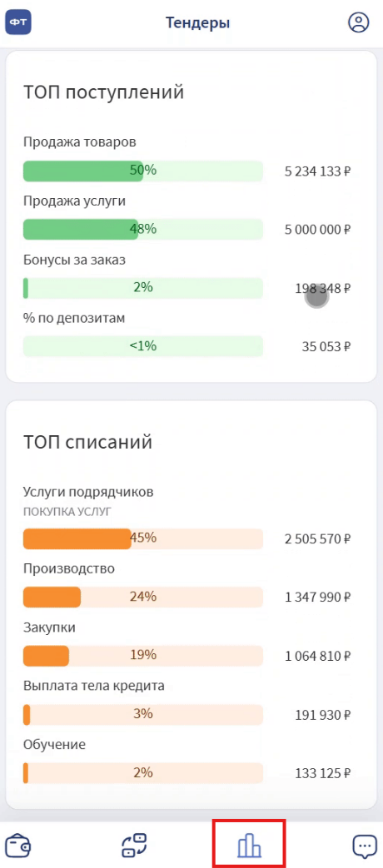Screen dimensions: 383x868
Task: Tap the Выплата тела кредита bar
Action: [143, 715]
